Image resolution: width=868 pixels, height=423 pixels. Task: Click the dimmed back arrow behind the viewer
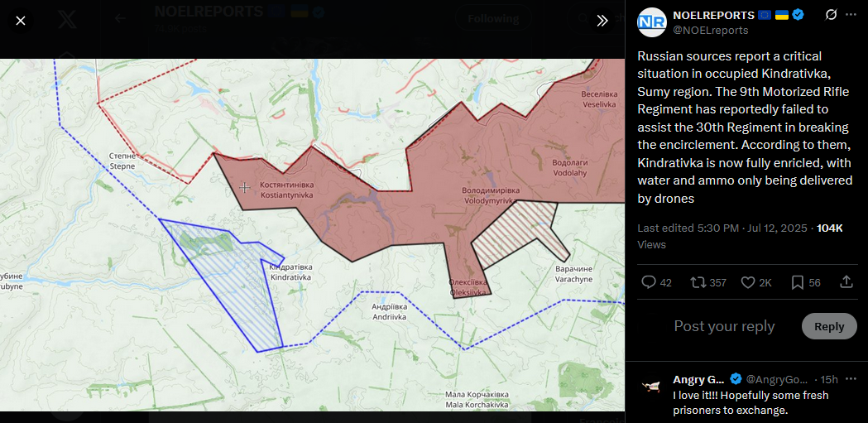(120, 18)
